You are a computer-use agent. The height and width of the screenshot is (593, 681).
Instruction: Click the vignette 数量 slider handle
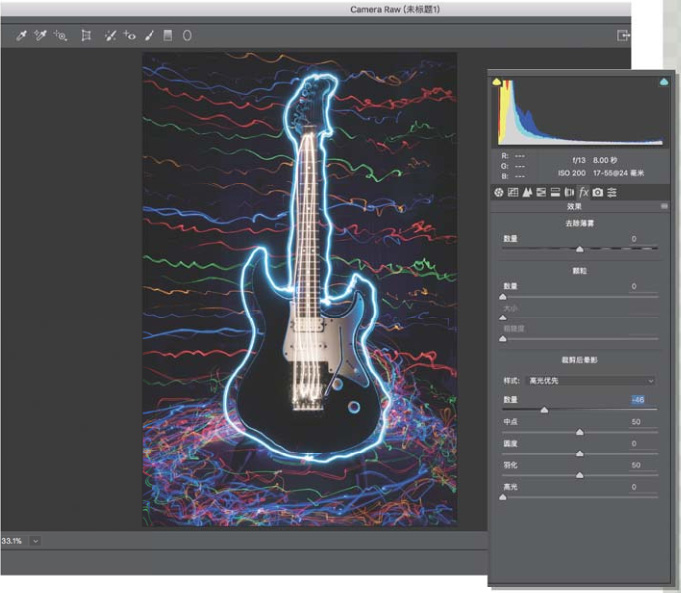(544, 410)
